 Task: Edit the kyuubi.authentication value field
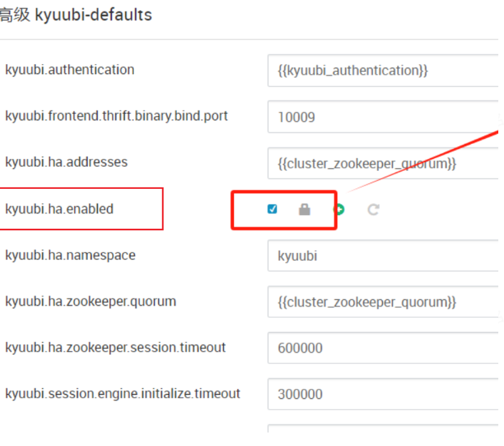(382, 71)
